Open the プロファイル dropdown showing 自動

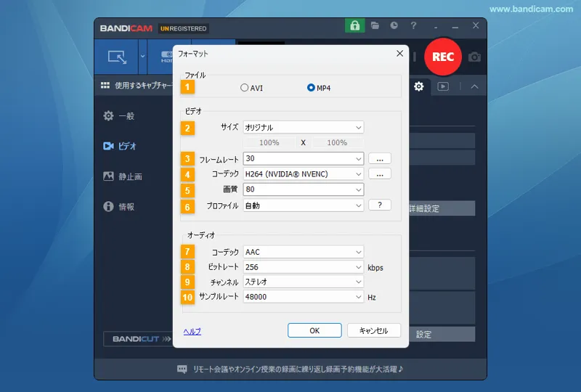tap(303, 205)
